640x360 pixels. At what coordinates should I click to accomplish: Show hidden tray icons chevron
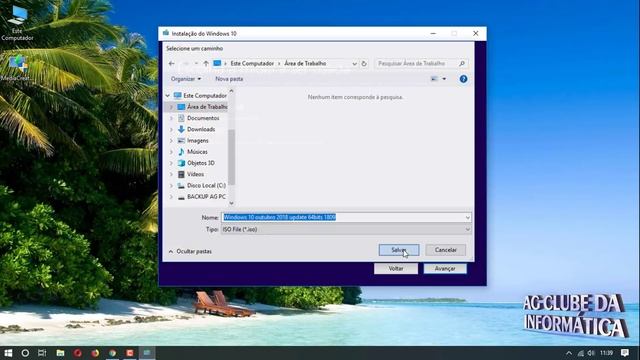[x=569, y=353]
